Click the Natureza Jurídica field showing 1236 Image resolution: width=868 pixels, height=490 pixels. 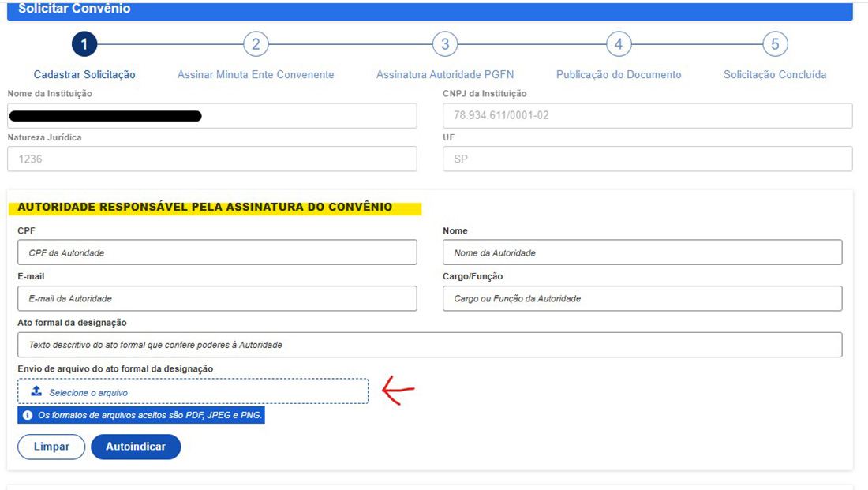[x=212, y=159]
